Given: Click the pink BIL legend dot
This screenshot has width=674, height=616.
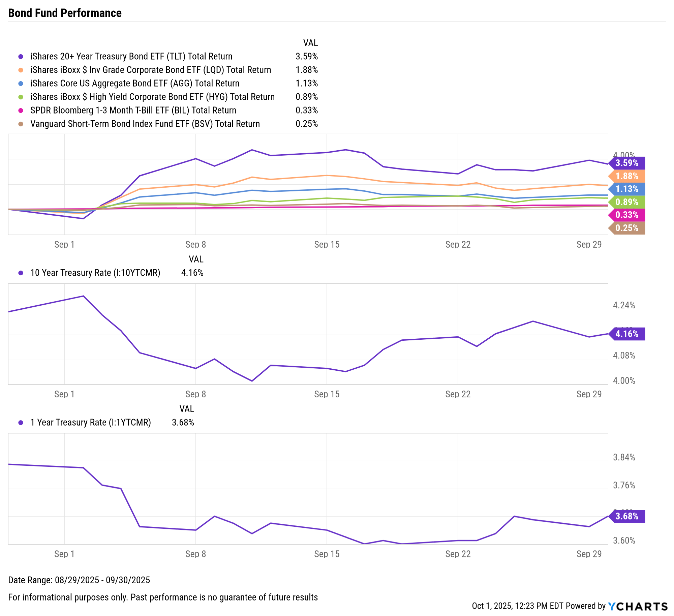Looking at the screenshot, I should coord(21,111).
